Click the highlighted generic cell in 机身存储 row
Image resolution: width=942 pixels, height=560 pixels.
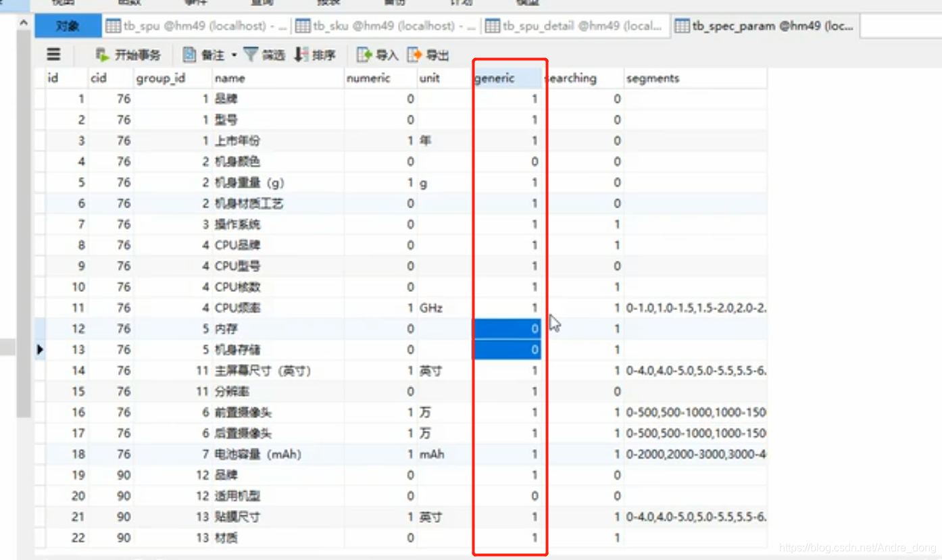tap(507, 350)
